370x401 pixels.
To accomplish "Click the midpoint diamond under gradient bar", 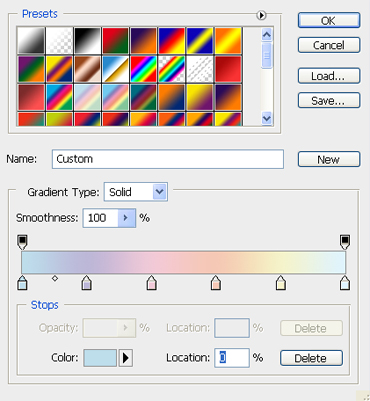I will (x=55, y=278).
